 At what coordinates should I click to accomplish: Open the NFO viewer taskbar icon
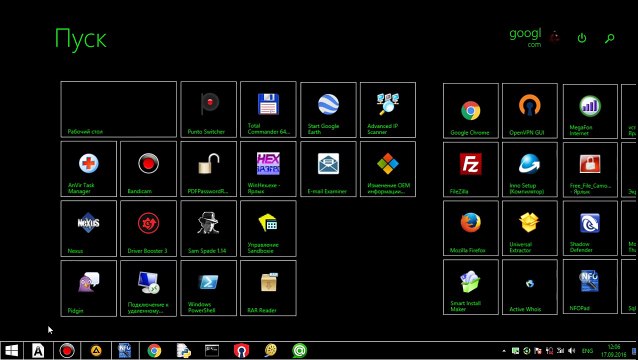click(x=125, y=351)
